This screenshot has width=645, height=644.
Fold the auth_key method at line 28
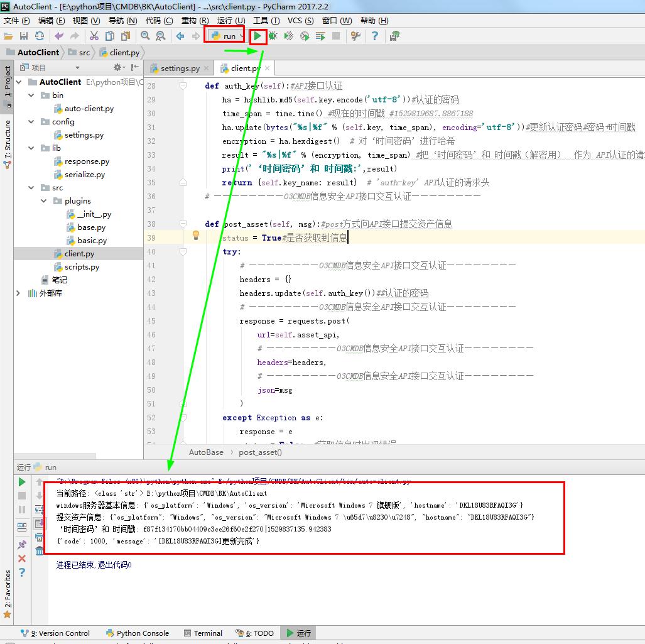click(x=183, y=85)
